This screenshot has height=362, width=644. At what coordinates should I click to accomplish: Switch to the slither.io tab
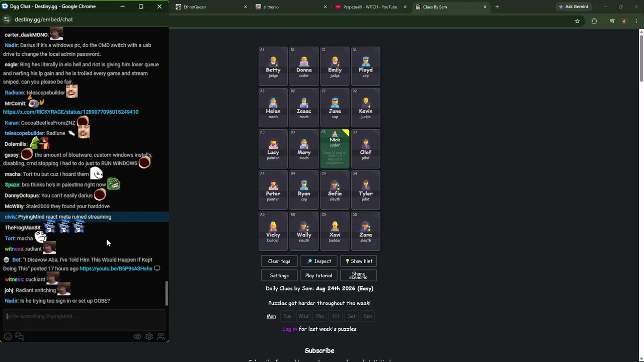click(x=291, y=7)
